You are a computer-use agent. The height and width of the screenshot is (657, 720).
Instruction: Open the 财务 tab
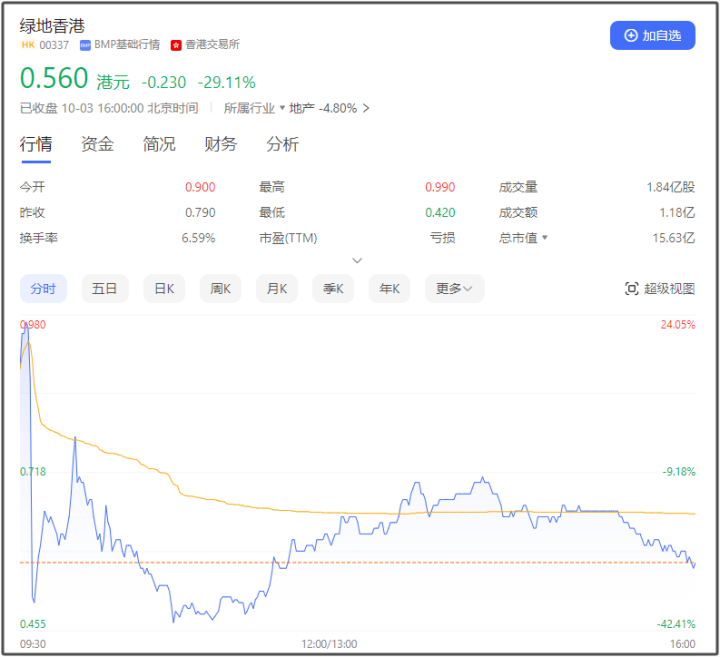pos(220,144)
